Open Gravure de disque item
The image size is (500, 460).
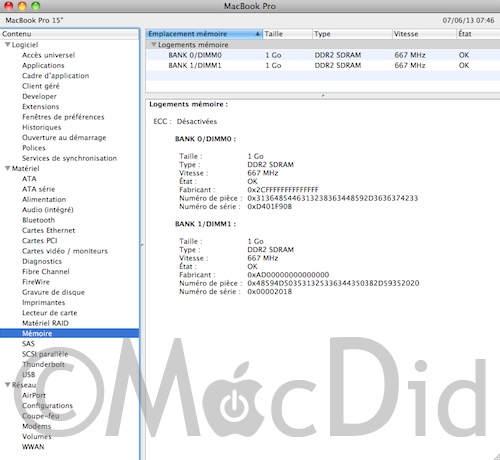53,292
